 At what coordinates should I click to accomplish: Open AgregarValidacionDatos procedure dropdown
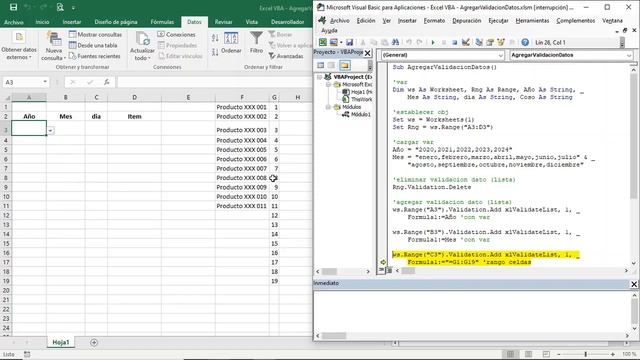[629, 55]
